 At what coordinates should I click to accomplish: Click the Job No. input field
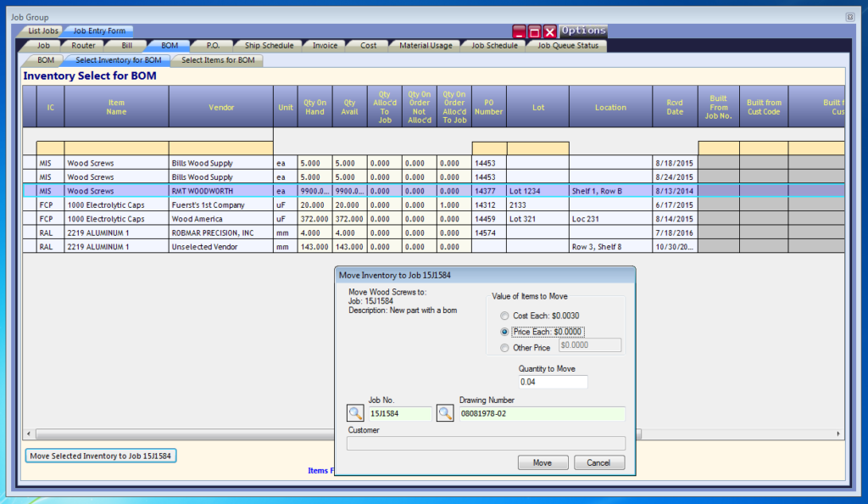pos(400,414)
